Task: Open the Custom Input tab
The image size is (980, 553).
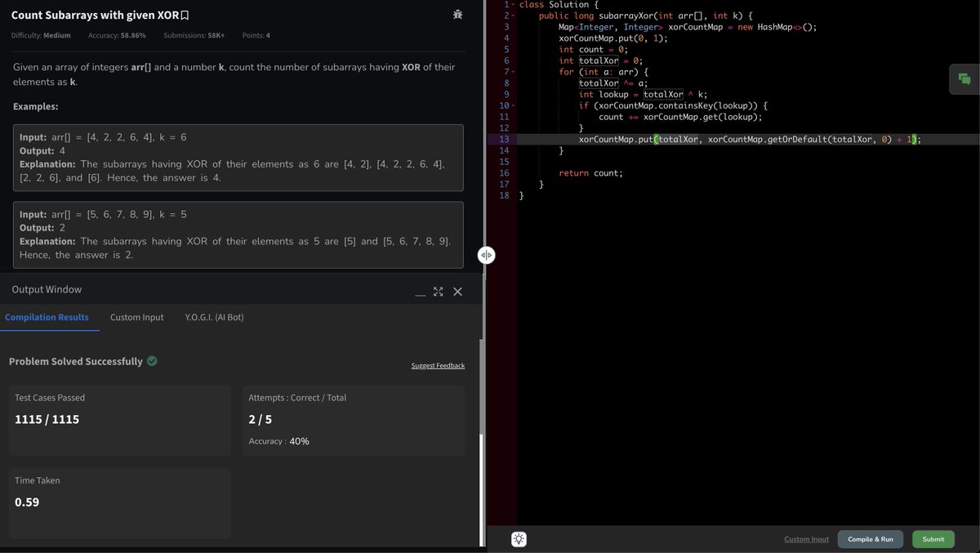Action: coord(137,317)
